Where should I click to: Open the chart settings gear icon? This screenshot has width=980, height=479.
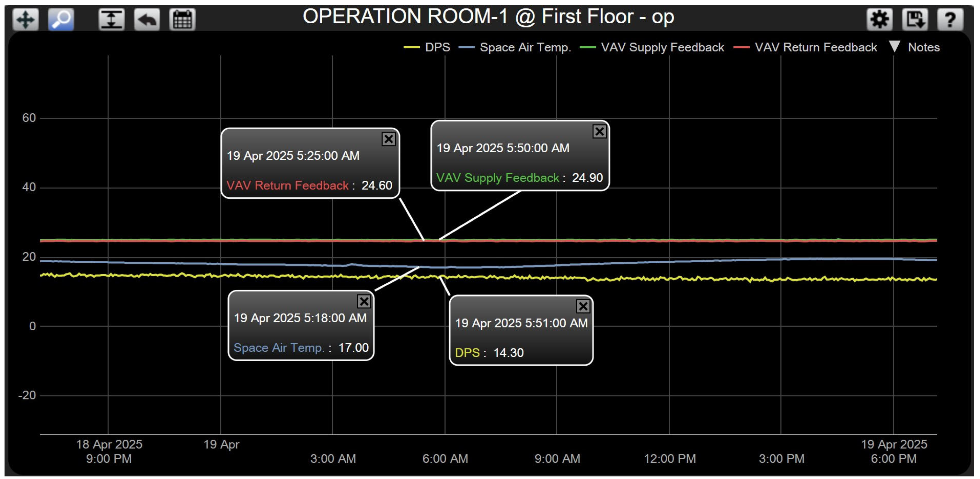[x=880, y=19]
